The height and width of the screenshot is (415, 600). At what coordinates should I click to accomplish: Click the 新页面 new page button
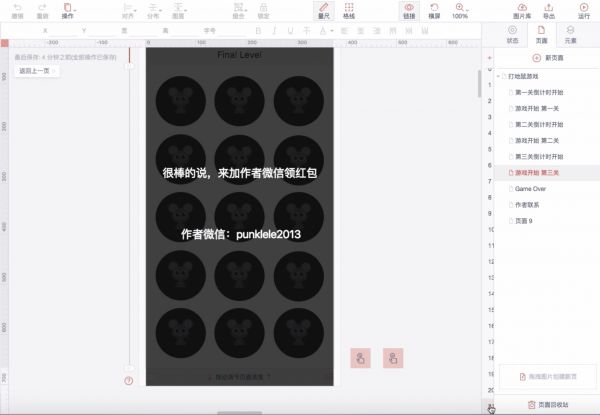[548, 58]
